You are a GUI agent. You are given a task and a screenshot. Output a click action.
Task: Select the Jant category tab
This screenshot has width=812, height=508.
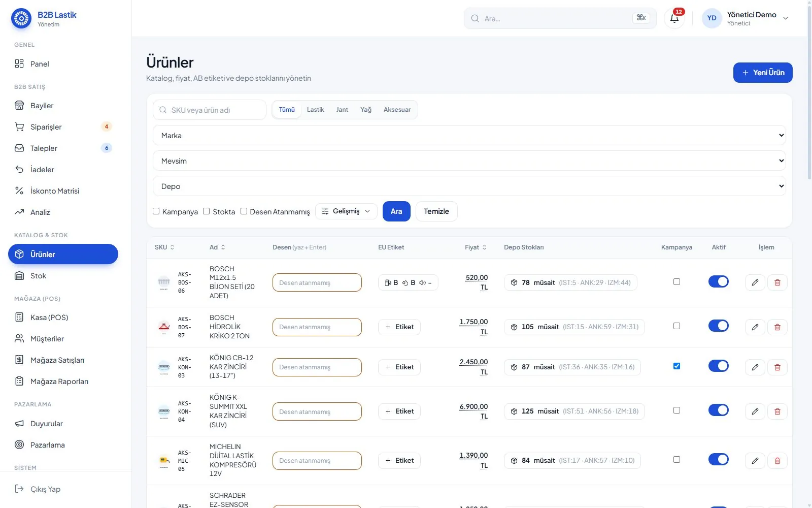tap(342, 110)
